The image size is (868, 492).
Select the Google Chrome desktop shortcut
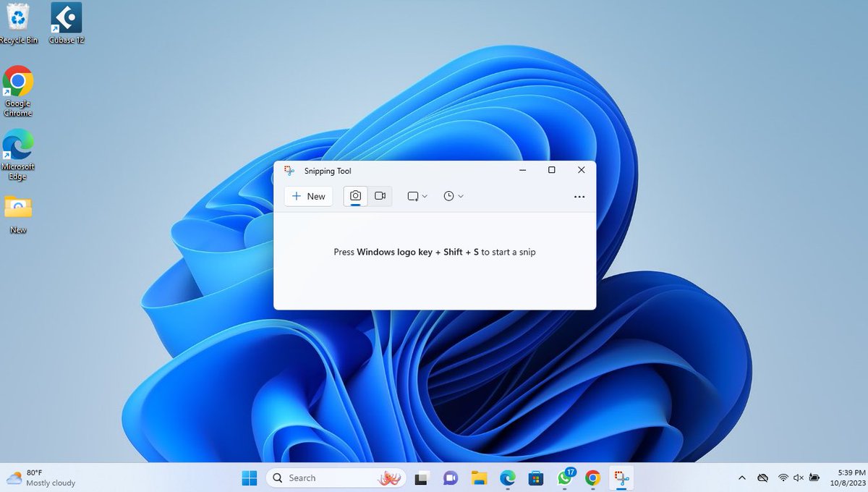tap(18, 91)
